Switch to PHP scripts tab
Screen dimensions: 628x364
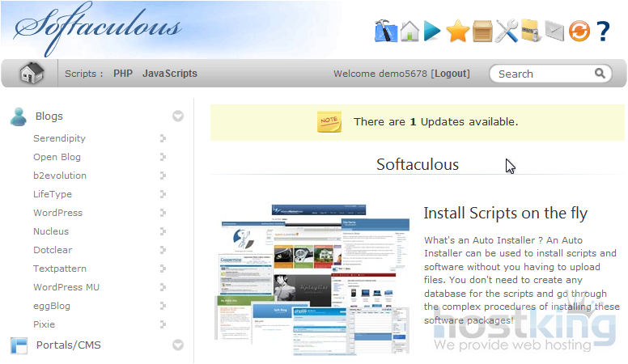pyautogui.click(x=123, y=74)
